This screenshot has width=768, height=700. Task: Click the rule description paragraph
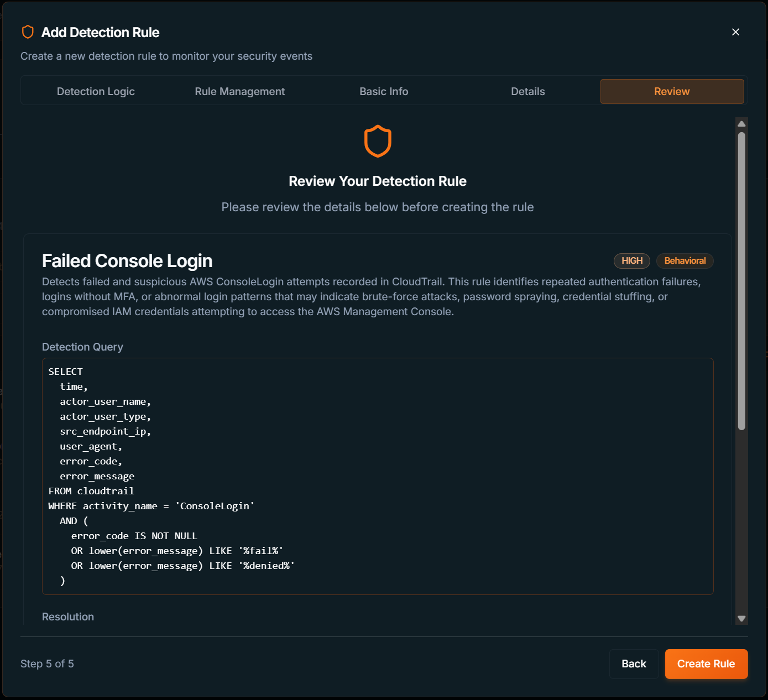[372, 296]
